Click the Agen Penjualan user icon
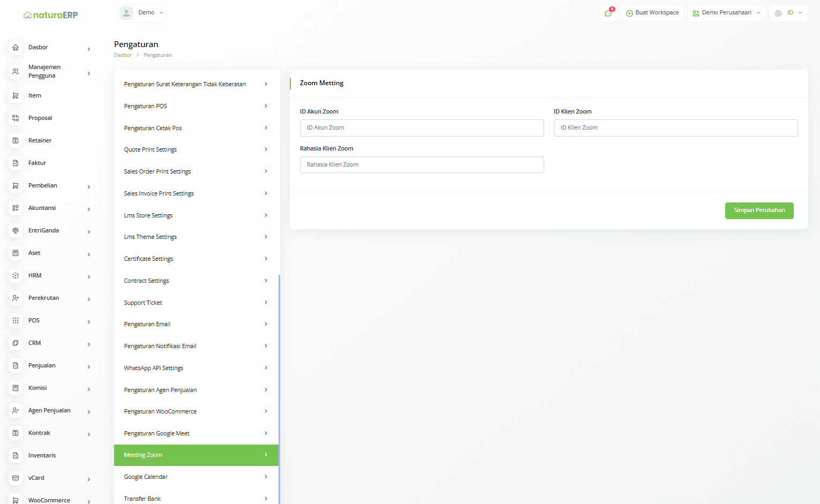 pos(16,410)
